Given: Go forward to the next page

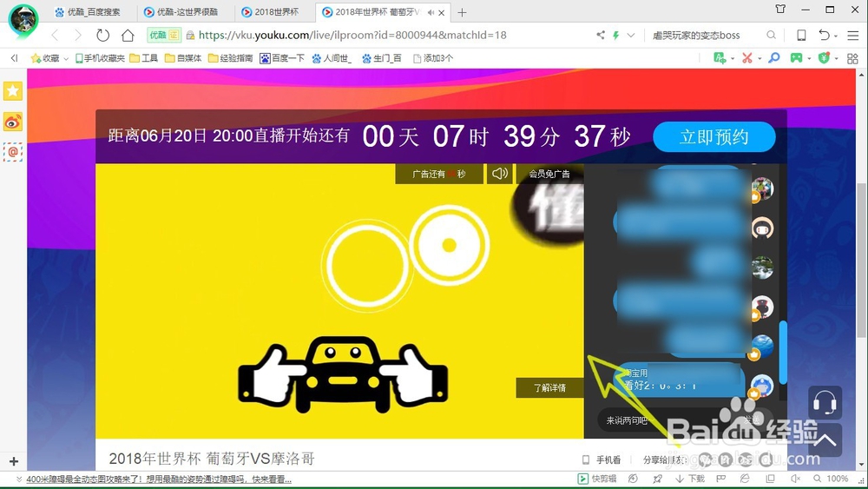Looking at the screenshot, I should 78,36.
